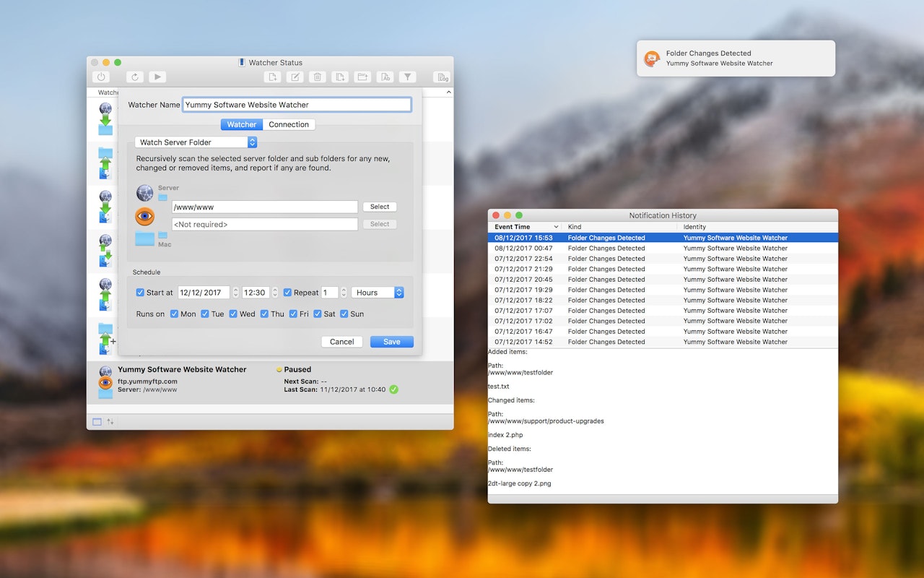This screenshot has height=578, width=924.
Task: Click the Not required Mac path field
Action: pyautogui.click(x=265, y=224)
